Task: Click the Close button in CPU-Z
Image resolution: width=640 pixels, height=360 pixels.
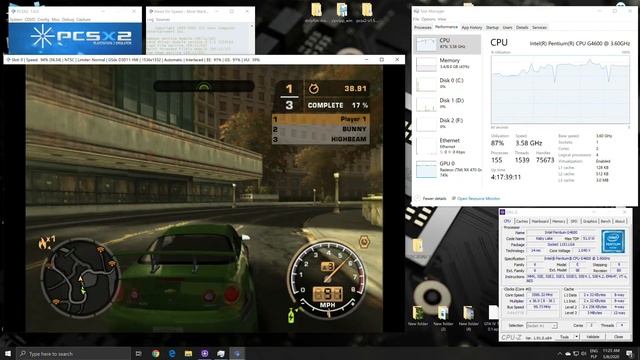Action: (x=618, y=337)
